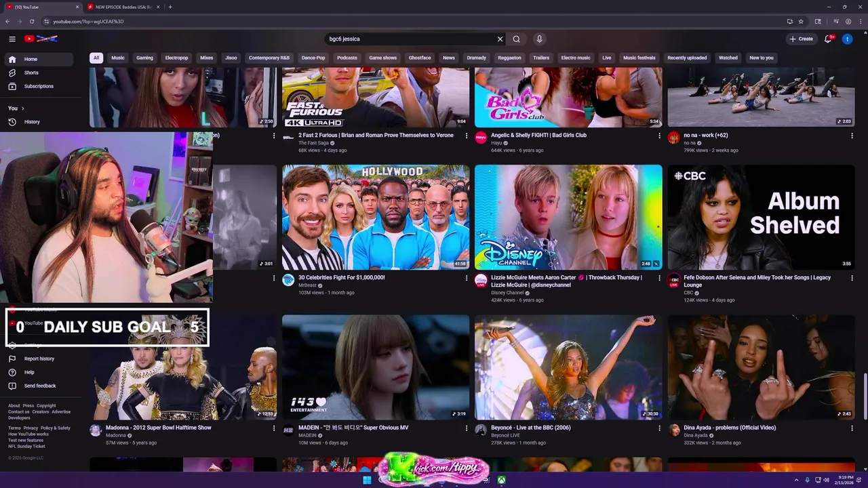Open the Chrome three-dot menu

pyautogui.click(x=860, y=21)
